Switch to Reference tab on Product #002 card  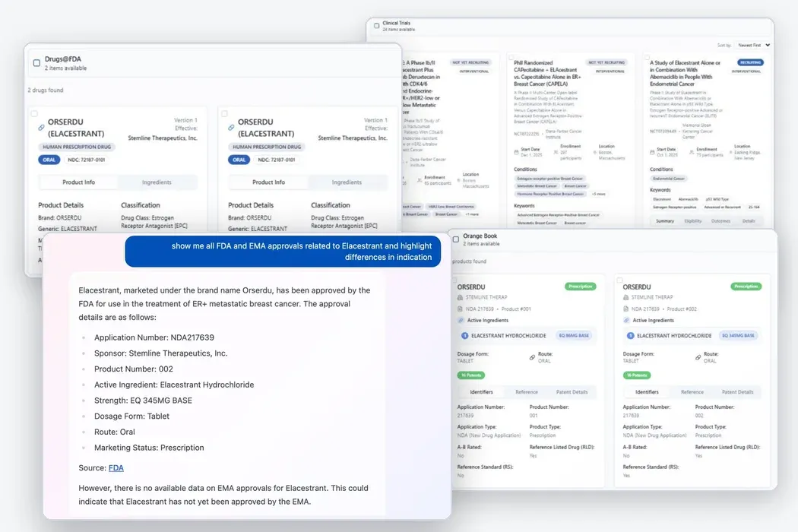pos(692,392)
